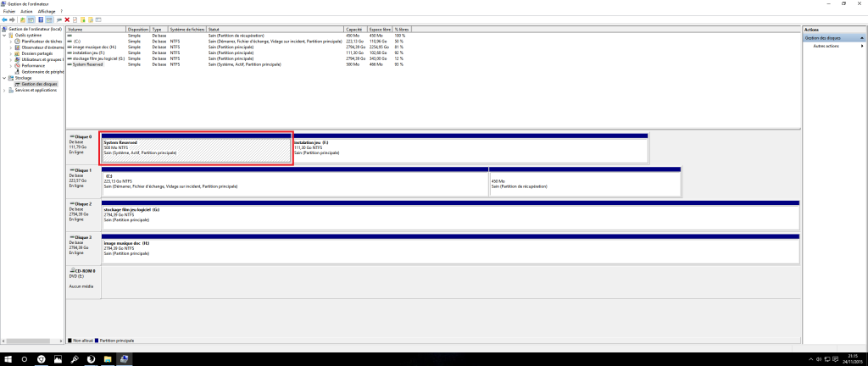Select the instalation jeu (F:) partition block

click(x=470, y=148)
